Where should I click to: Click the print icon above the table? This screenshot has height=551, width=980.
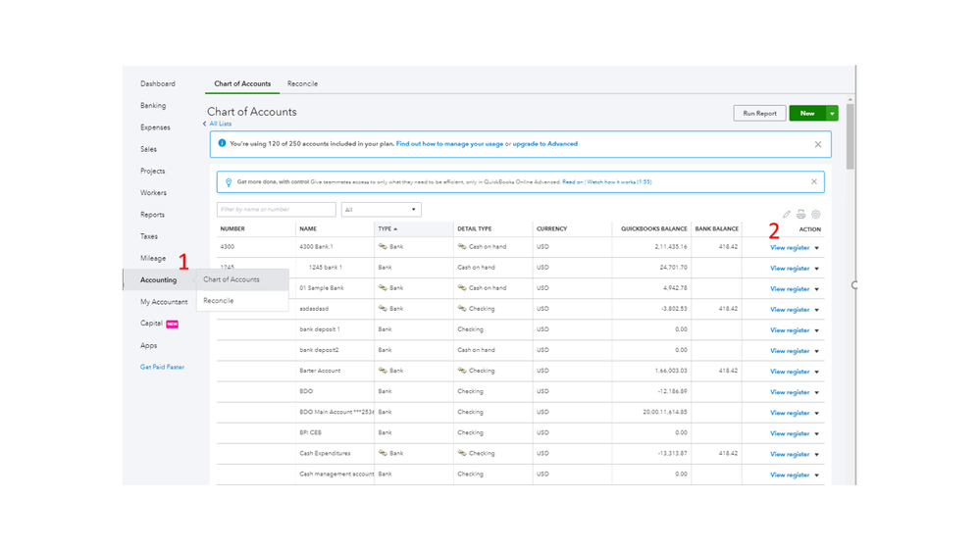coord(800,215)
